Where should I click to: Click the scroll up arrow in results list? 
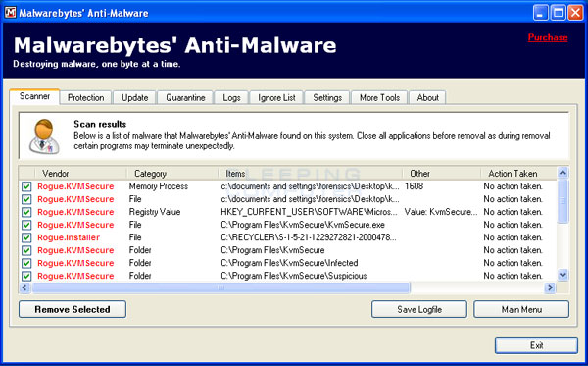click(x=563, y=173)
